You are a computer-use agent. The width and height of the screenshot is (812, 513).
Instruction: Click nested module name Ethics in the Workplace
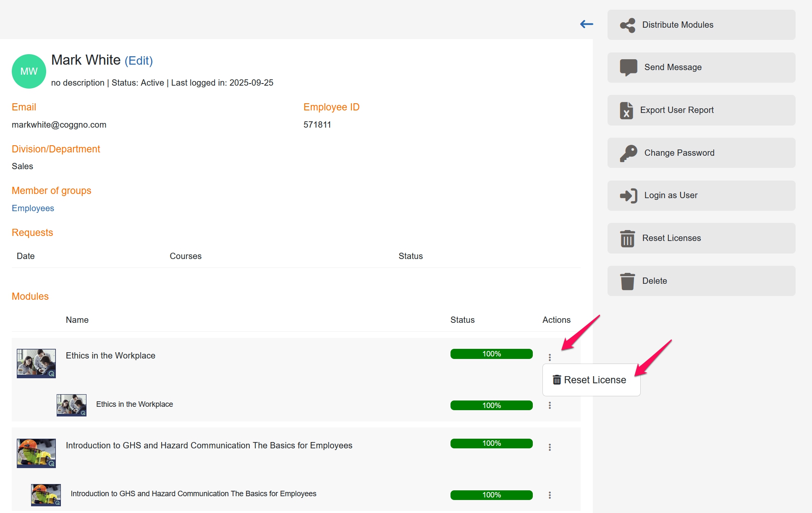[134, 404]
